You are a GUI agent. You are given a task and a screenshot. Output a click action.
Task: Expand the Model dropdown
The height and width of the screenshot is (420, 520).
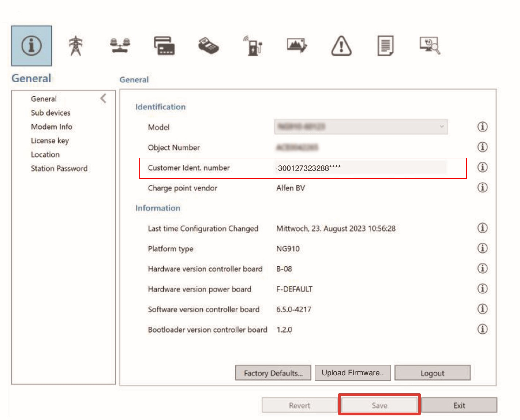click(360, 127)
